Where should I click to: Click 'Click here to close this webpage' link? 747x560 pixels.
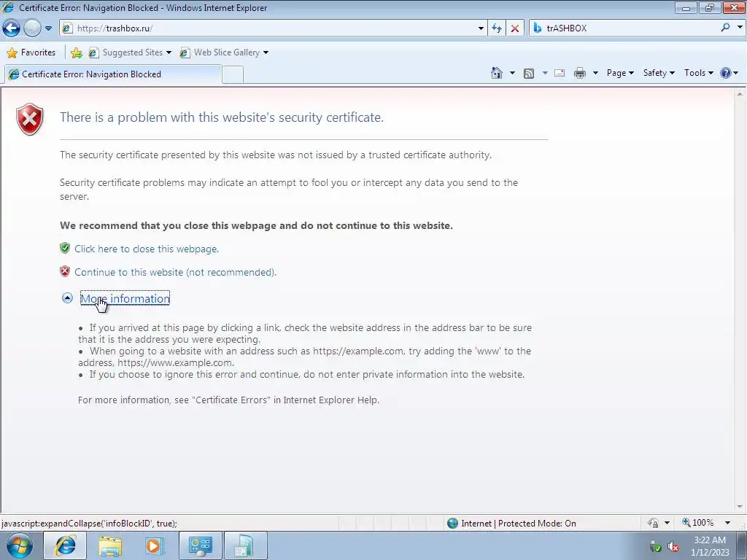[x=146, y=249]
